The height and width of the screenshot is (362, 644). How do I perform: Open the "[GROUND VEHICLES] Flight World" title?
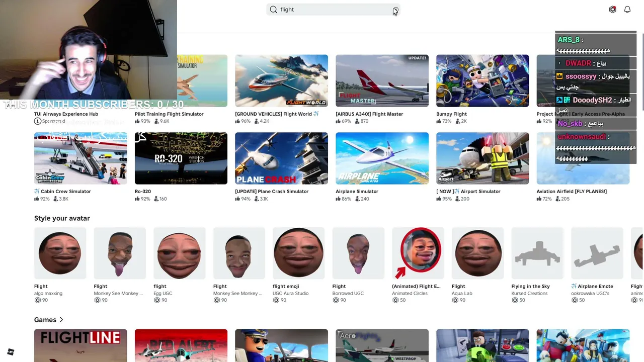coord(277,114)
